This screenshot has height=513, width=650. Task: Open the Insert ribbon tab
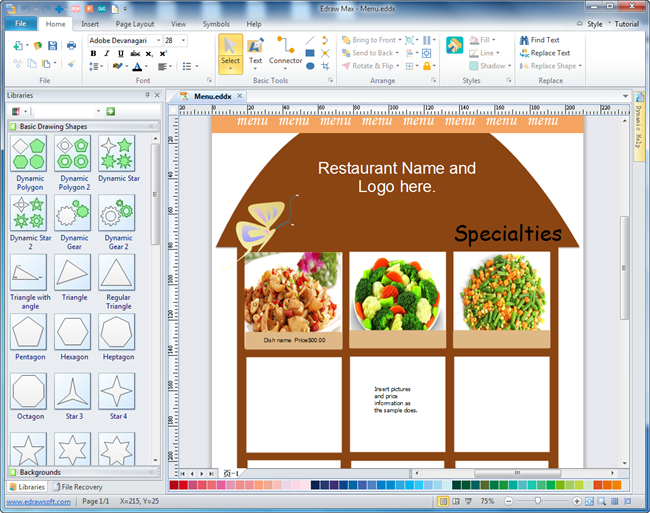90,23
